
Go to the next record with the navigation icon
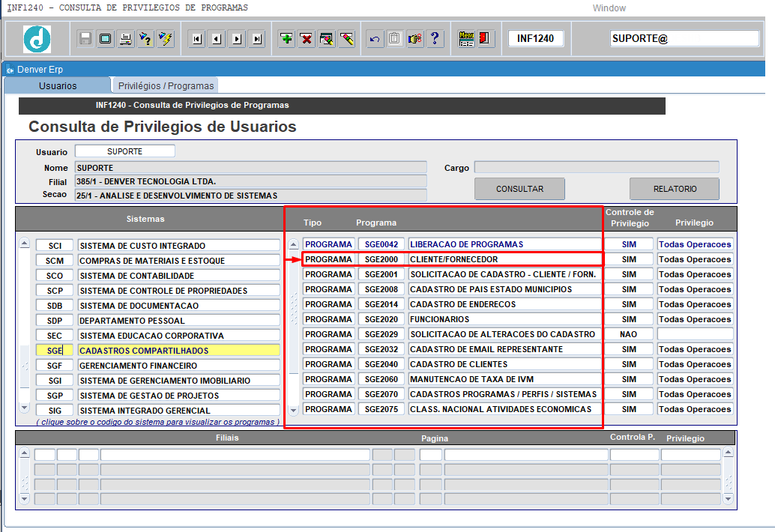click(x=238, y=39)
